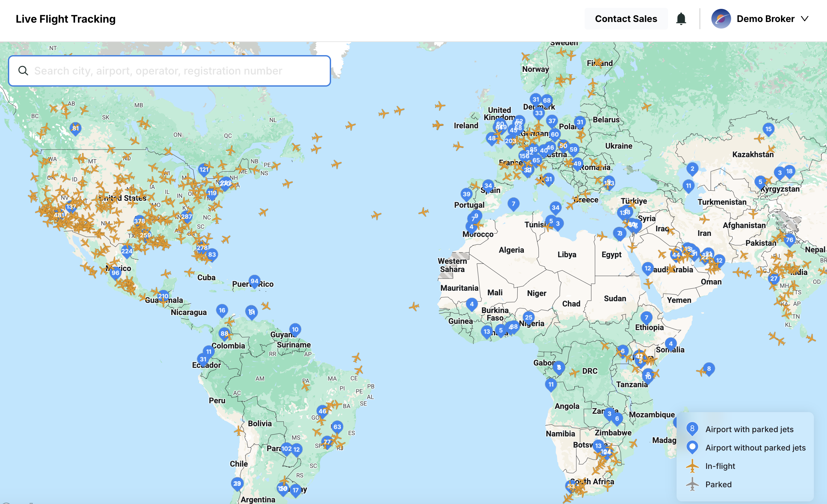Click the Demo Broker avatar image
The width and height of the screenshot is (827, 504).
pyautogui.click(x=721, y=19)
